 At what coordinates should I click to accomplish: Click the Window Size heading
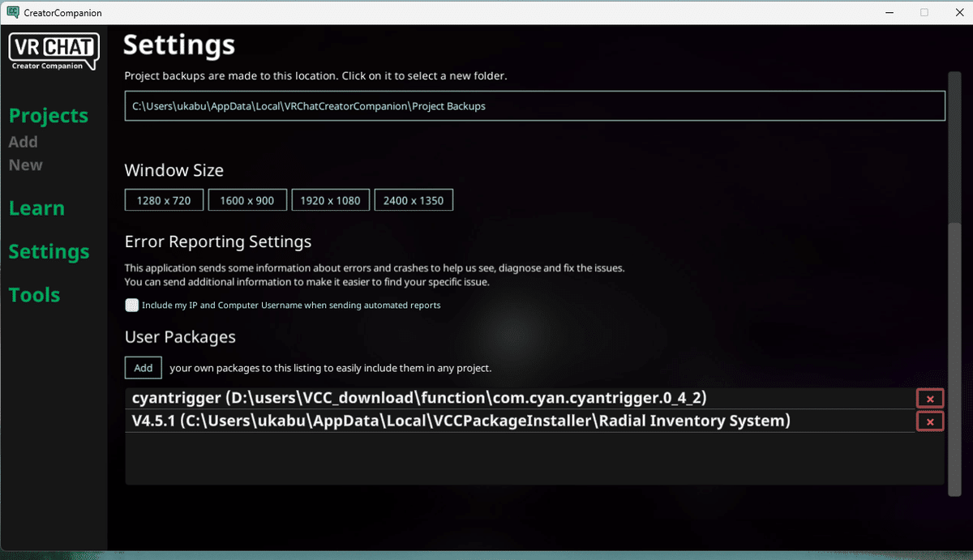coord(174,171)
